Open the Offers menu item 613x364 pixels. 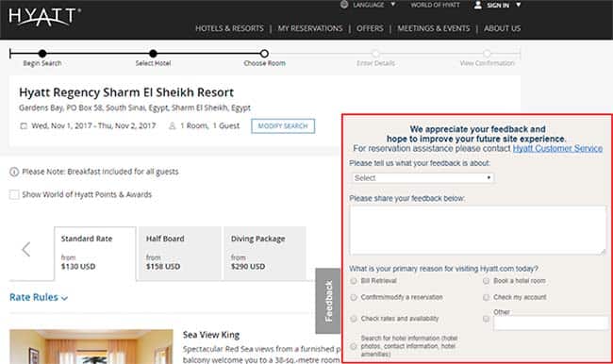tap(370, 28)
